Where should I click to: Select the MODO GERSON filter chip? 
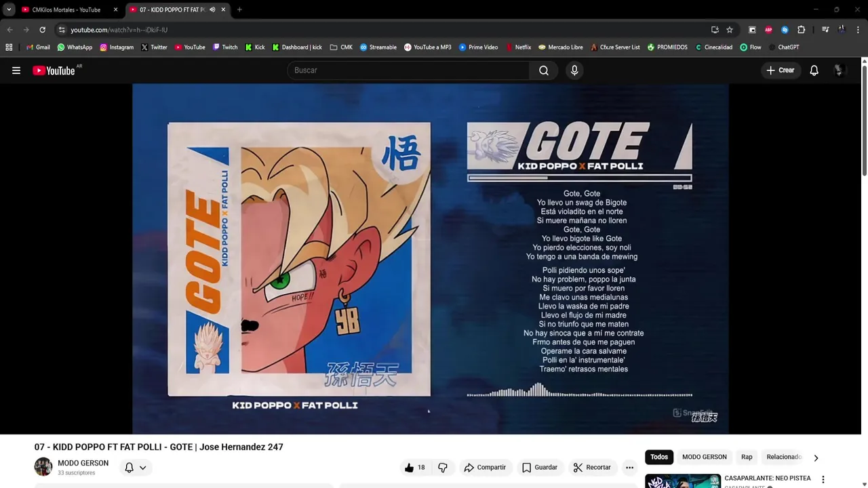(x=704, y=457)
